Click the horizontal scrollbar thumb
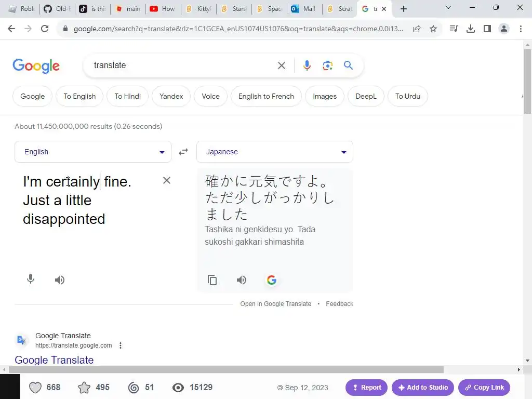This screenshot has width=532, height=399. [x=227, y=369]
